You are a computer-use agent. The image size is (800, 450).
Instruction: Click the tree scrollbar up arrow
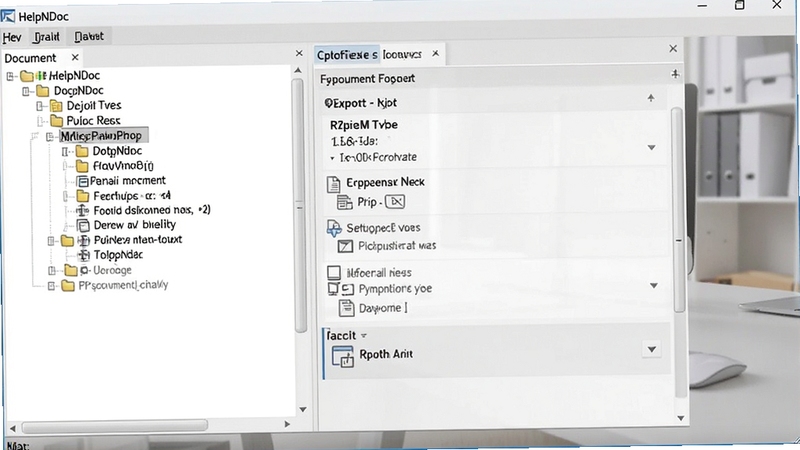298,70
